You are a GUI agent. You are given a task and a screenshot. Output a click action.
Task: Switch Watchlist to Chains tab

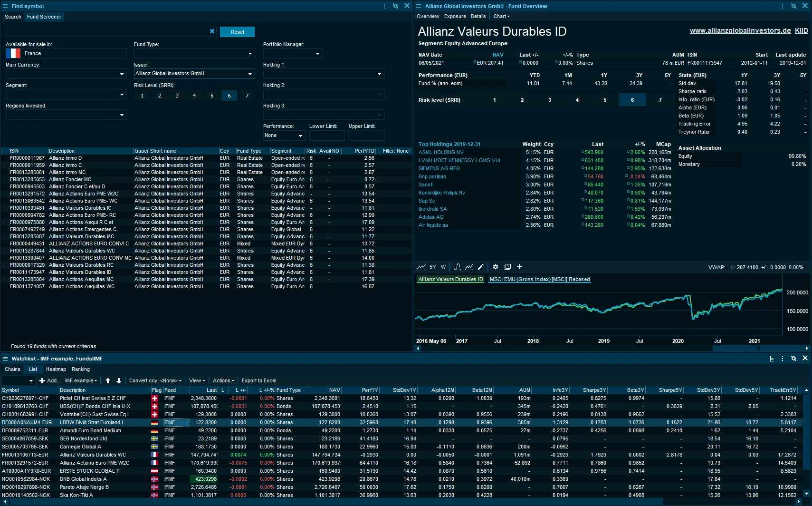pos(12,369)
